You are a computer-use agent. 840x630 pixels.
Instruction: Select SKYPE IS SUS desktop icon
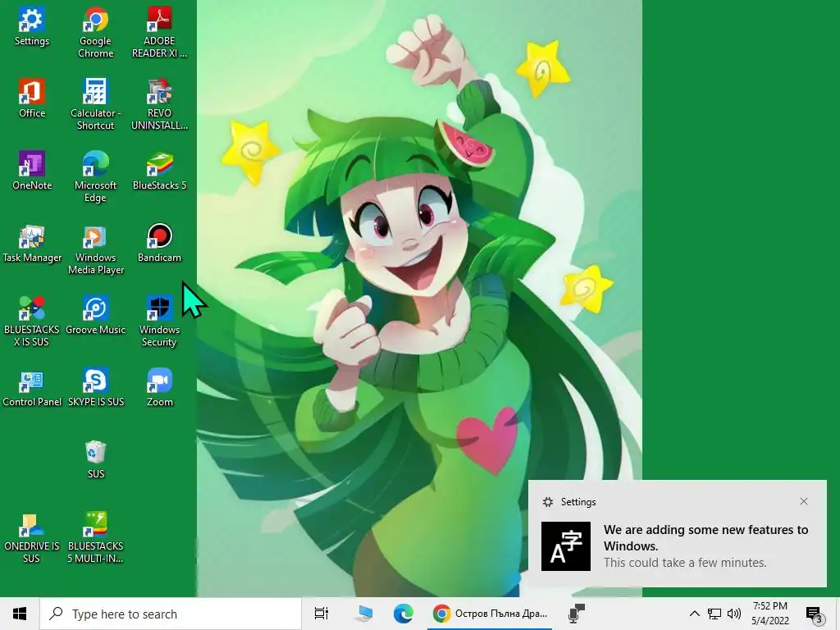tap(95, 388)
